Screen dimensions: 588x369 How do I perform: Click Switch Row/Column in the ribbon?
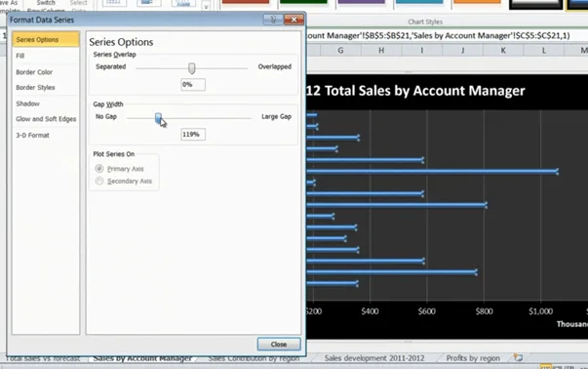[46, 6]
